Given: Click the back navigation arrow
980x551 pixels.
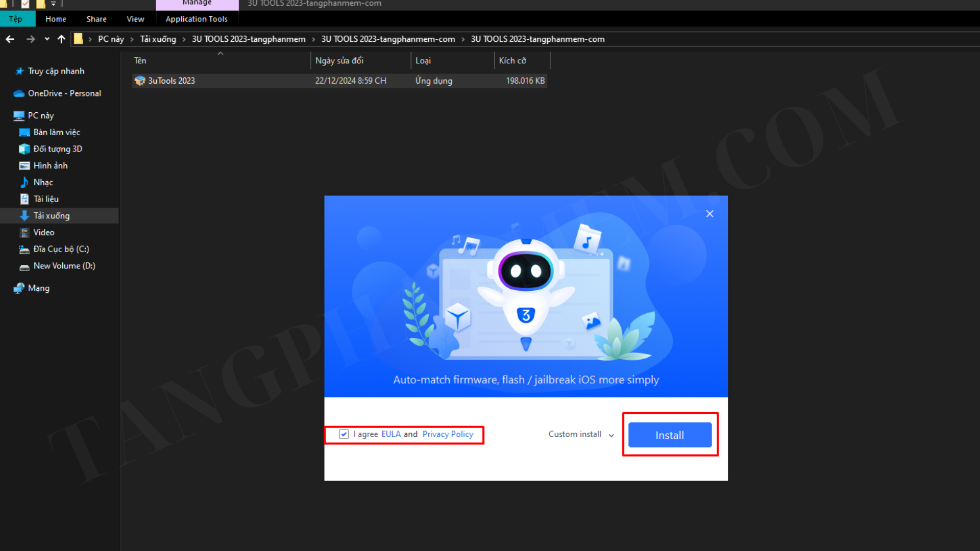Looking at the screenshot, I should (10, 39).
